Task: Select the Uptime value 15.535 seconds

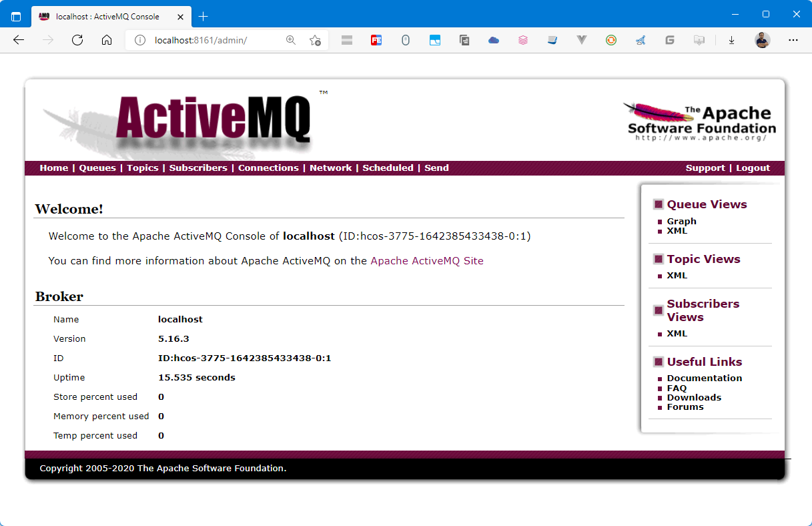Action: click(197, 378)
